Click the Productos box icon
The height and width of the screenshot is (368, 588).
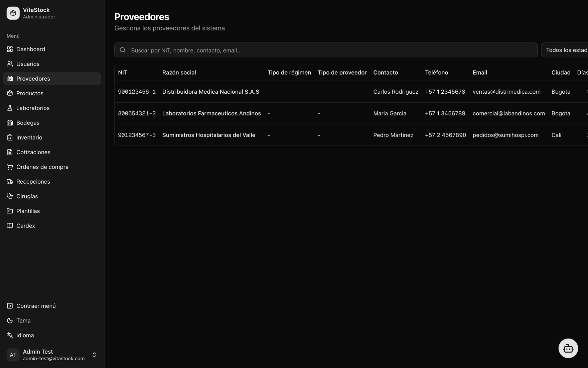tap(10, 93)
